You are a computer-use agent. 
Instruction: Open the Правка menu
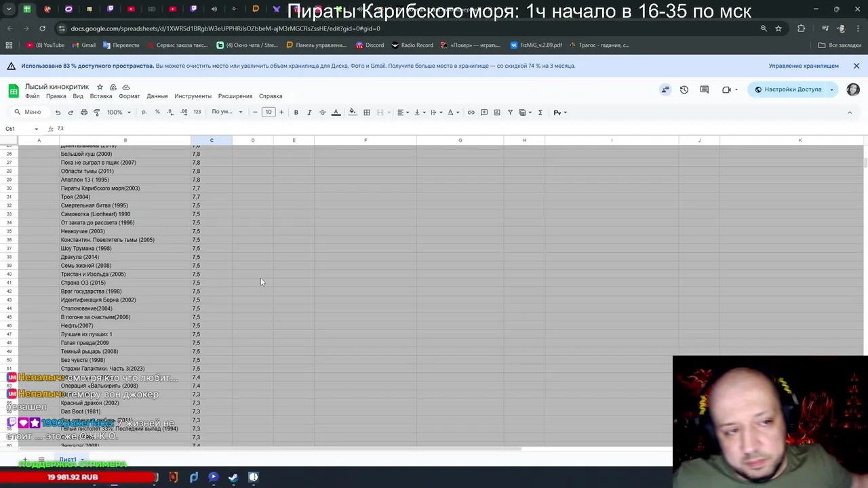click(56, 96)
